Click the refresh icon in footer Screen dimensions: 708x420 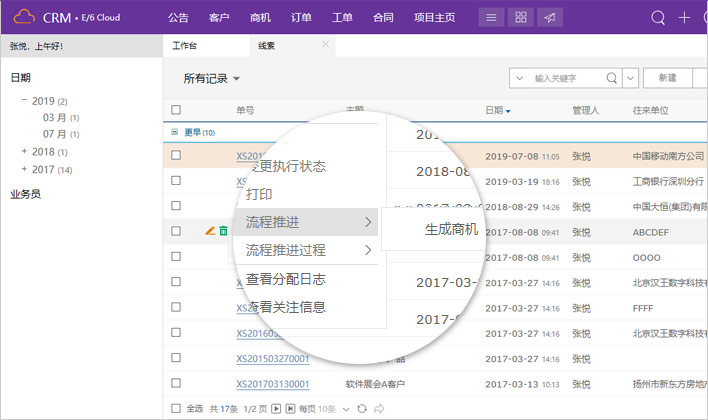[362, 408]
